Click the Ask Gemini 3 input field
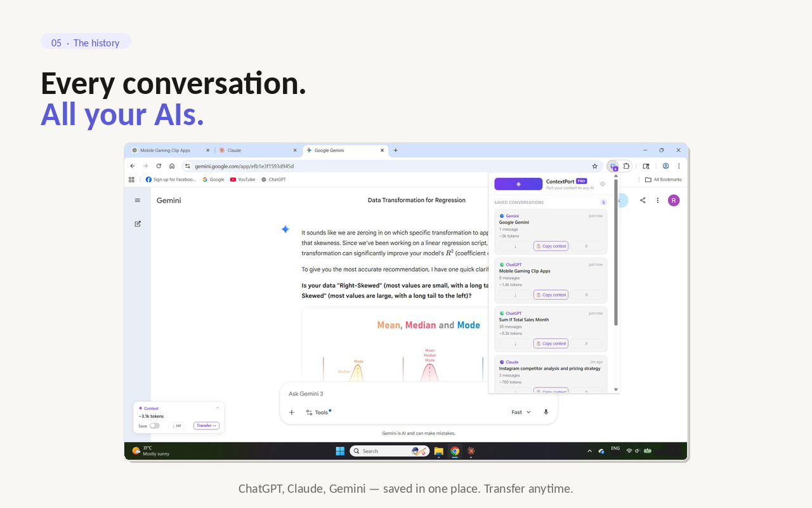 [419, 394]
